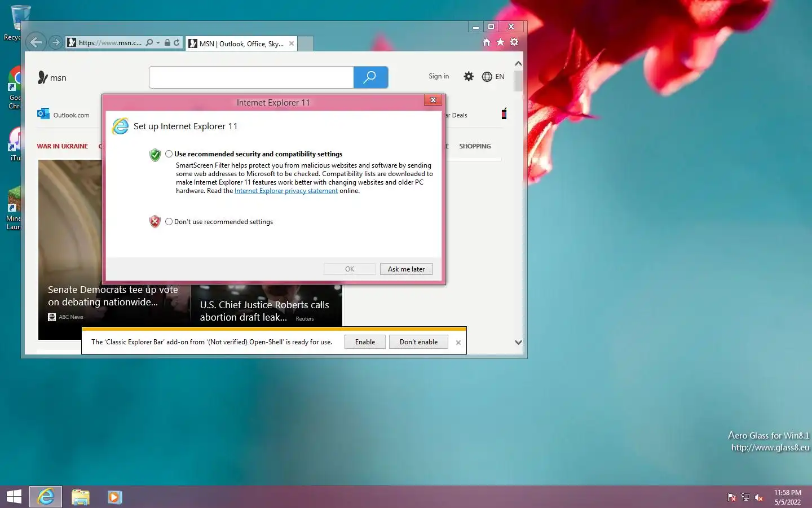Click the IE Home icon
This screenshot has width=812, height=508.
point(487,42)
